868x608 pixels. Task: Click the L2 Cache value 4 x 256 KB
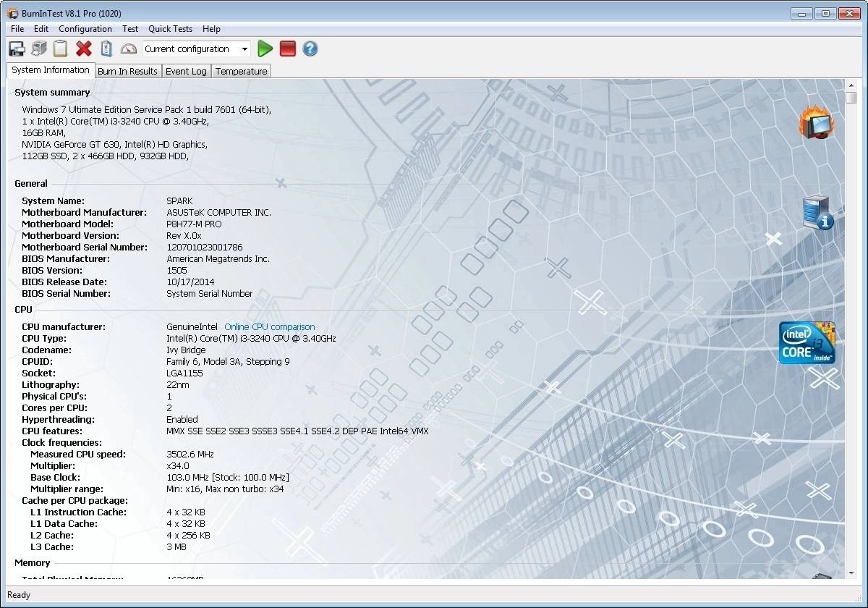click(x=188, y=536)
